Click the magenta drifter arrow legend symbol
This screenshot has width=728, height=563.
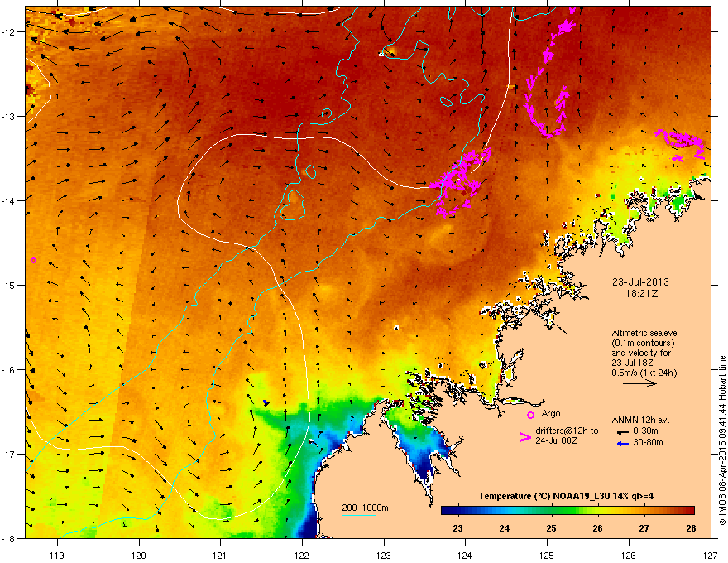coord(524,437)
